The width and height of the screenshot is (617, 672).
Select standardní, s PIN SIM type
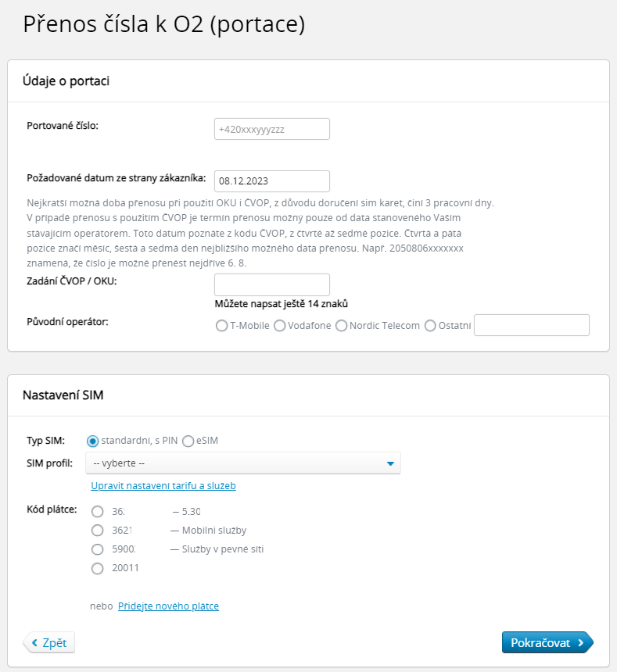tap(93, 441)
